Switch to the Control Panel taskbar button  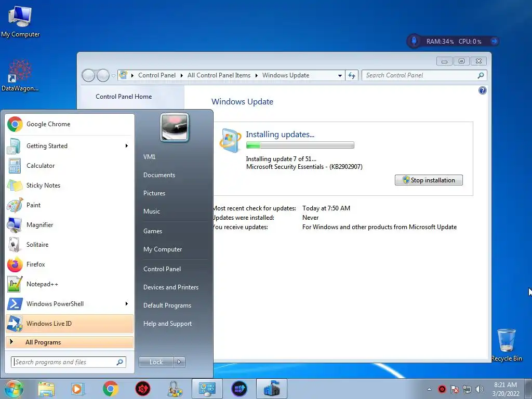coord(207,389)
